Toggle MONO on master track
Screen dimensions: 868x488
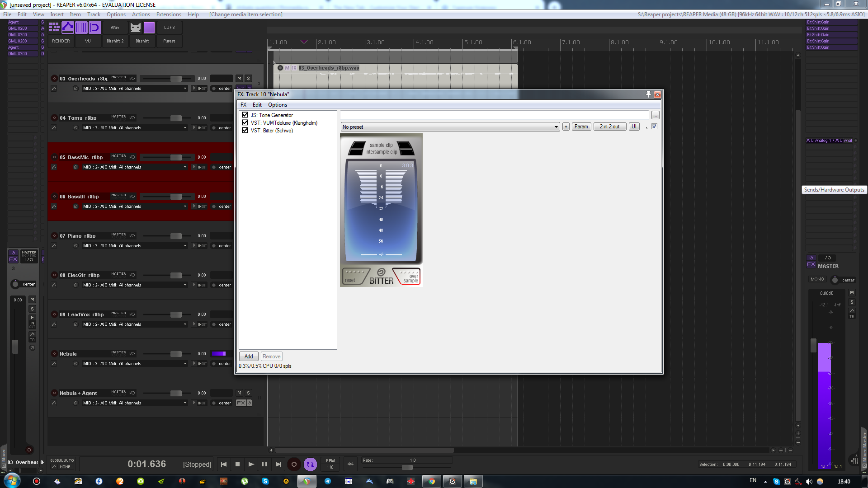(x=817, y=279)
